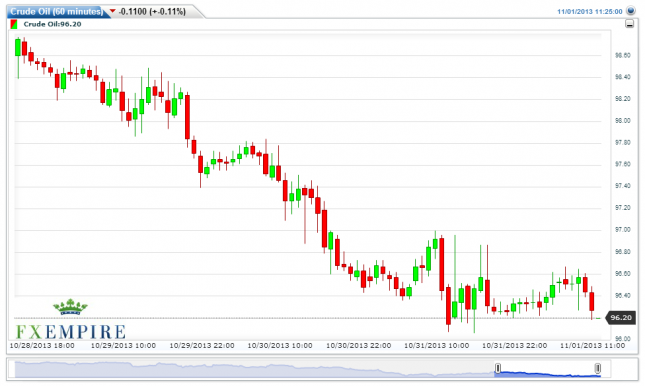Click the red down-arrow change indicator
This screenshot has height=386, width=645.
pyautogui.click(x=112, y=11)
